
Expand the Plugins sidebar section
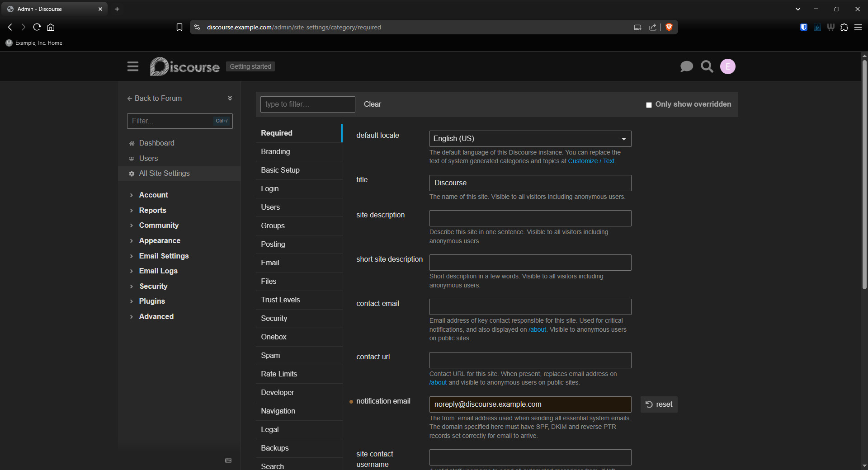(152, 301)
